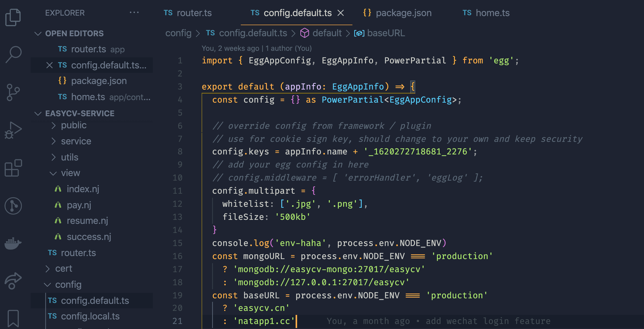The height and width of the screenshot is (329, 644).
Task: Click the baseURL breadcrumb item
Action: coord(386,33)
